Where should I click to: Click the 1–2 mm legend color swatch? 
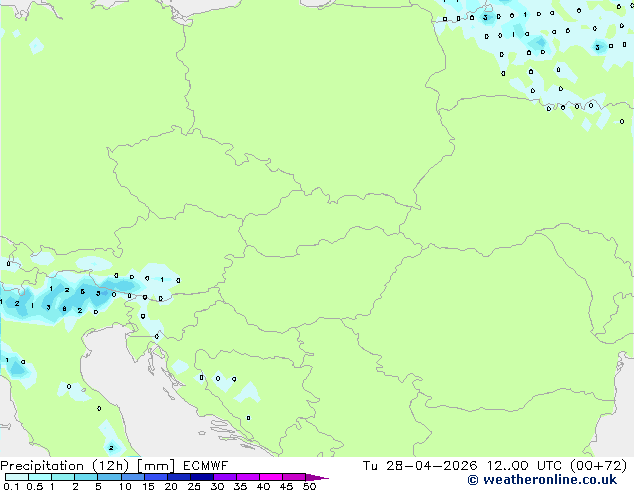63,477
